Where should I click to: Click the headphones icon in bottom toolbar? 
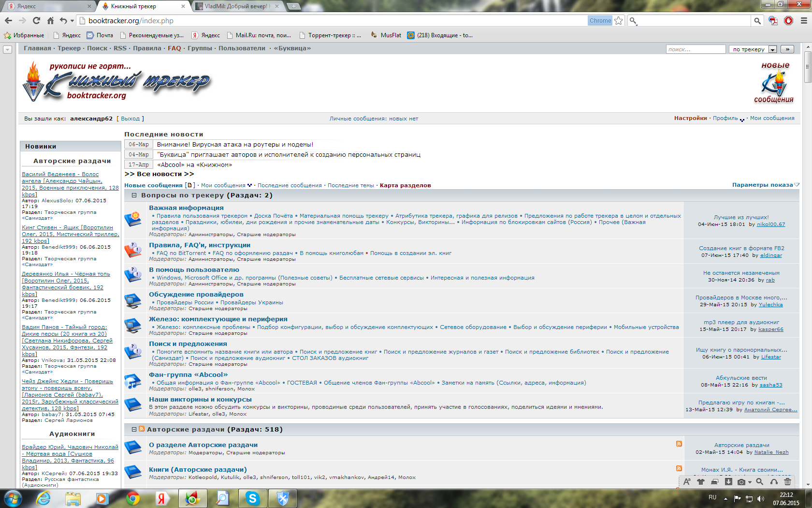[774, 481]
